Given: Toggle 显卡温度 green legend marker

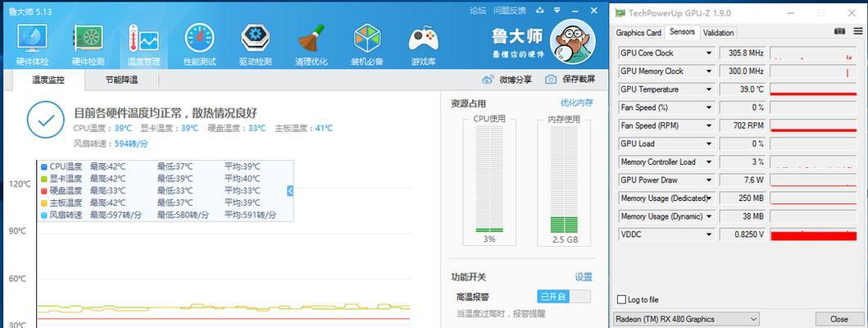Looking at the screenshot, I should (x=44, y=179).
